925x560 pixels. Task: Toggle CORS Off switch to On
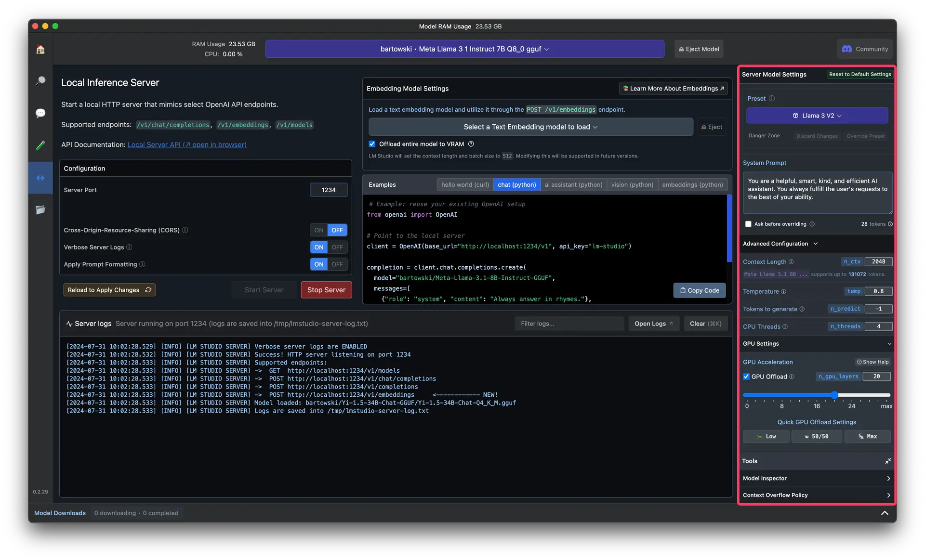318,230
